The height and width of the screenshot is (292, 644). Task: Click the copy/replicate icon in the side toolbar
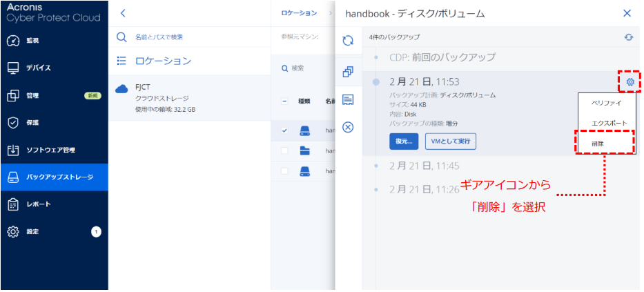point(349,71)
